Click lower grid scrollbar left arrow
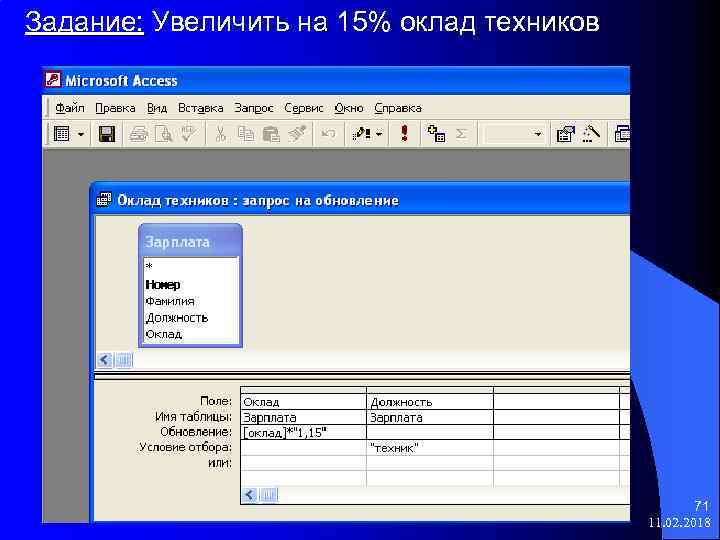This screenshot has width=720, height=540. pos(250,495)
